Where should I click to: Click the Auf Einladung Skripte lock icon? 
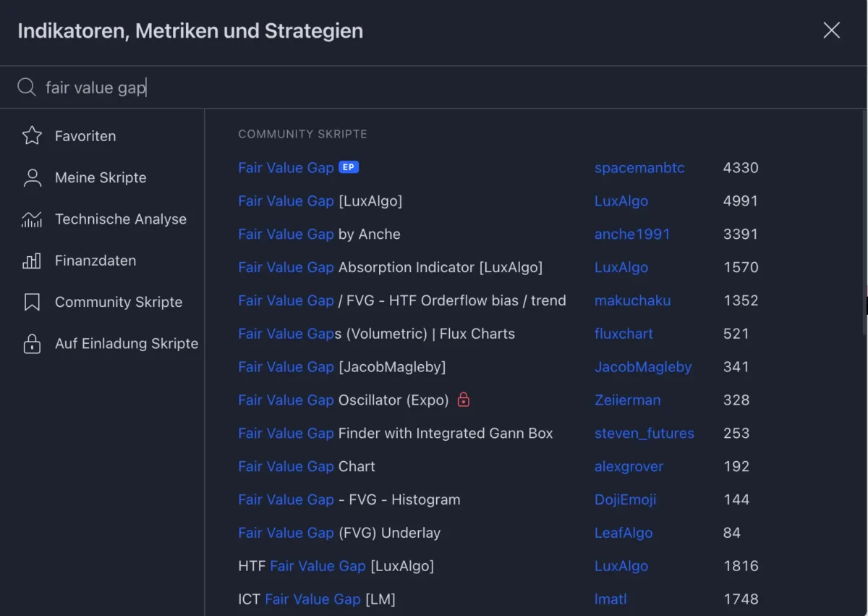(32, 343)
